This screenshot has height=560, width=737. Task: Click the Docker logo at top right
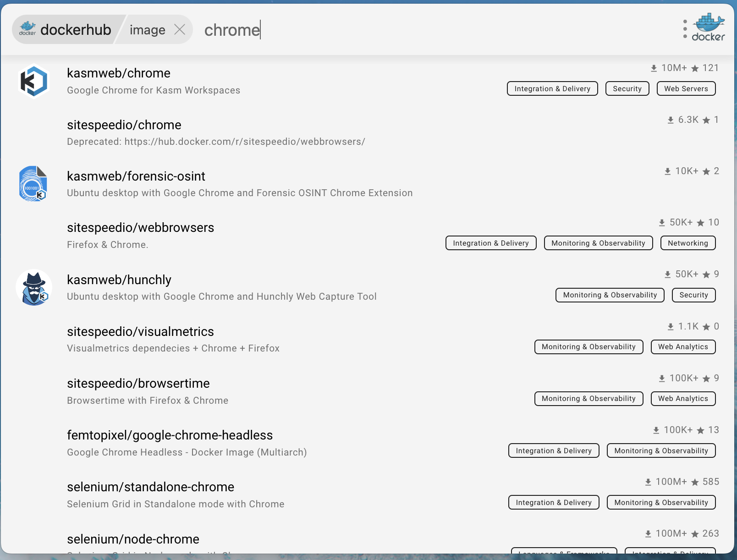click(708, 27)
